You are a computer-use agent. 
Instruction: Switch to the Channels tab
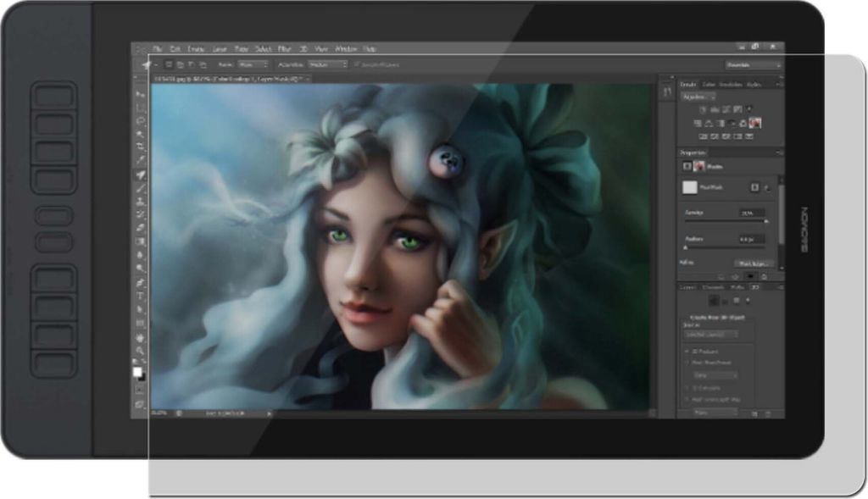[x=713, y=287]
